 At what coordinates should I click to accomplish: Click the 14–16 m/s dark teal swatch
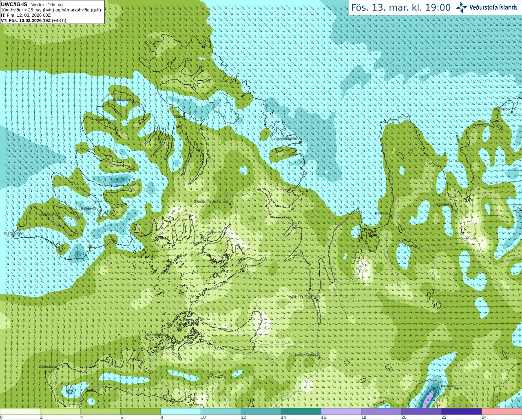coord(301,411)
